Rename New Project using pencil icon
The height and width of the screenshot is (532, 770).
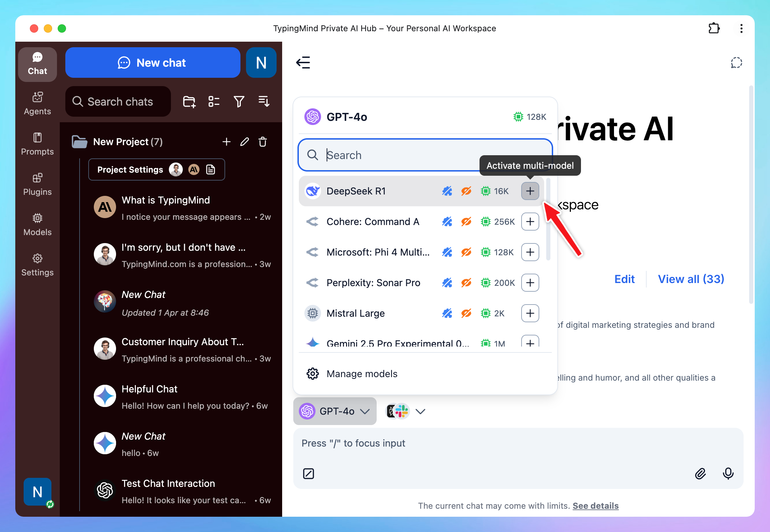click(x=245, y=142)
